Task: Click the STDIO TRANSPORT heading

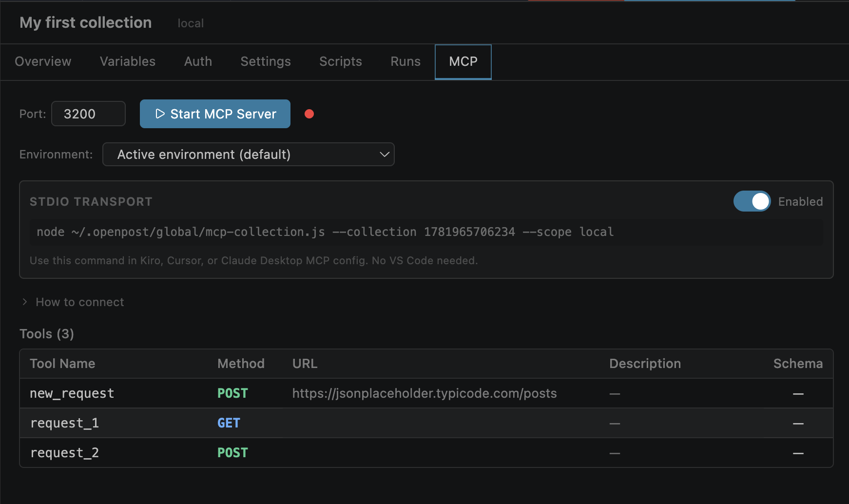Action: click(91, 202)
